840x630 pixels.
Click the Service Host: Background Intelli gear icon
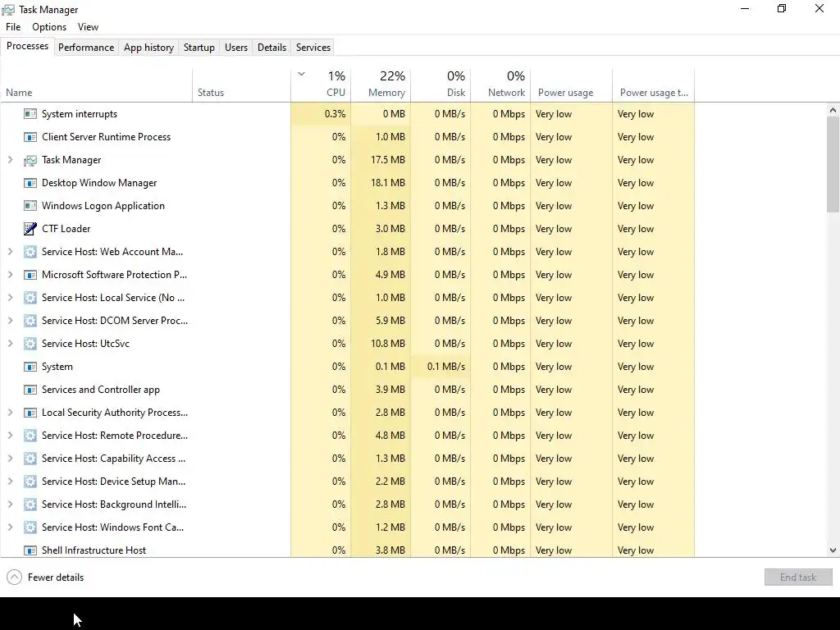[30, 504]
